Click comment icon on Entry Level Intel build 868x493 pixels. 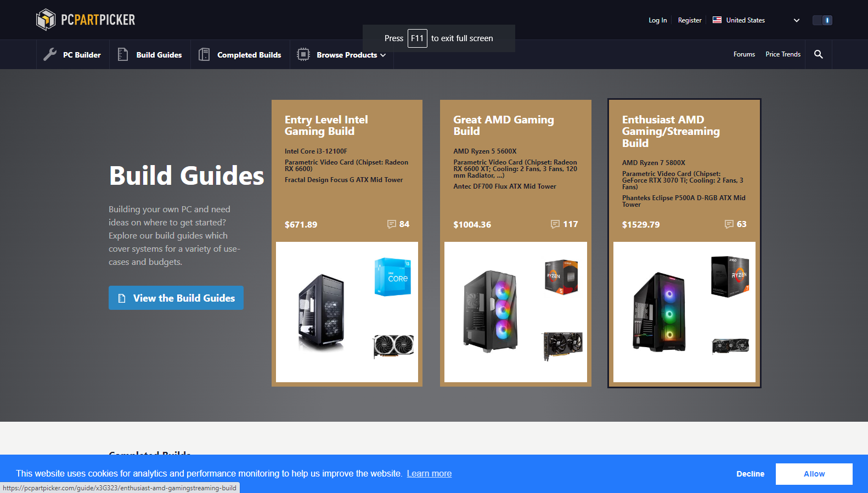392,224
